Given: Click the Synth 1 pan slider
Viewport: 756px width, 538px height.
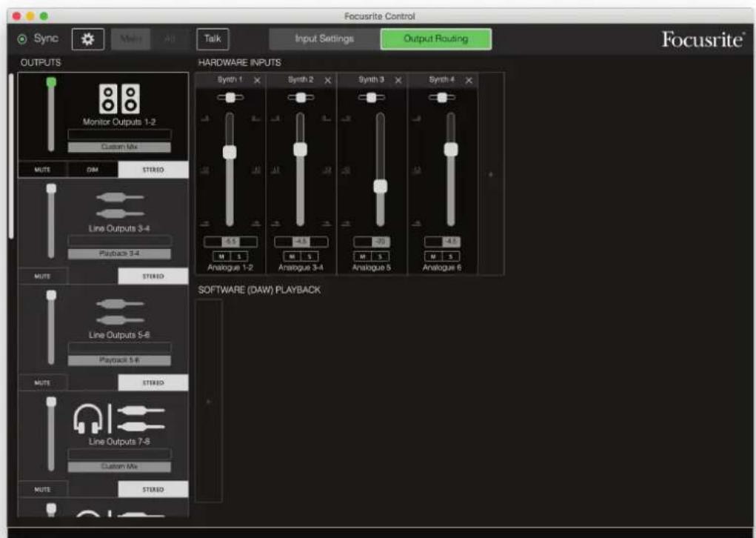Looking at the screenshot, I should (x=230, y=98).
